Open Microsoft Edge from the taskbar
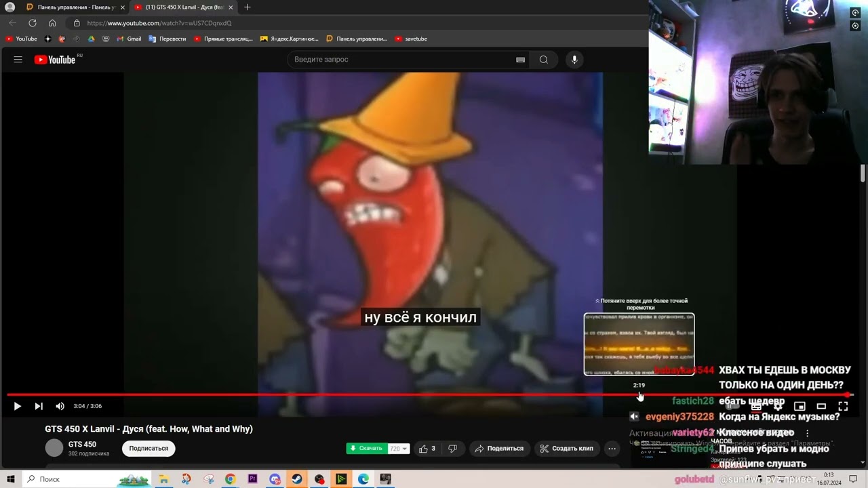Screen dimensions: 868x488 click(x=363, y=479)
